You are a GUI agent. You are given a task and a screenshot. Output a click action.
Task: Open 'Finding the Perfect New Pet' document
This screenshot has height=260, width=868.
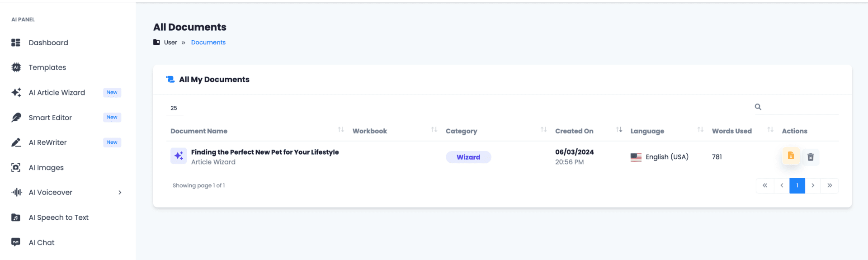pos(264,152)
